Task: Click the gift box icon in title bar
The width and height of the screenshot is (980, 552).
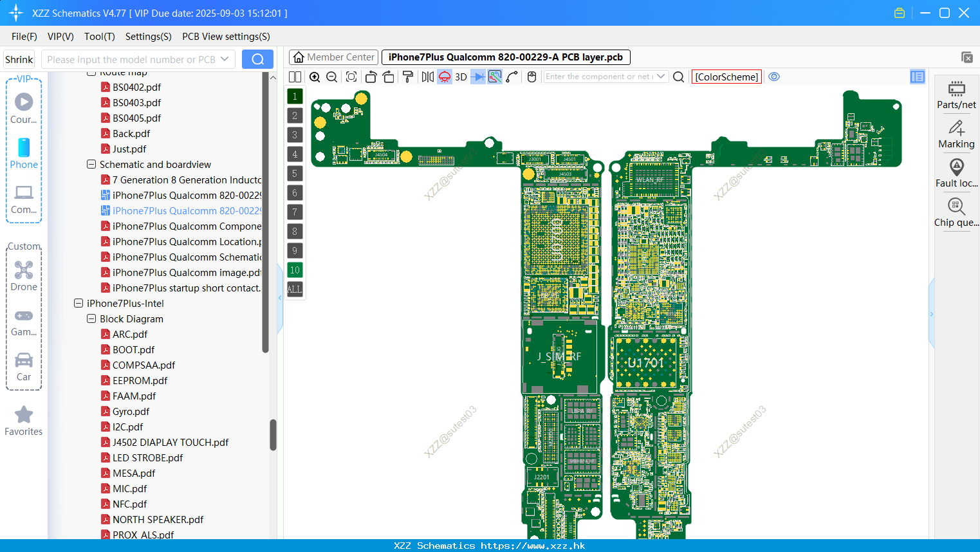Action: click(x=900, y=13)
